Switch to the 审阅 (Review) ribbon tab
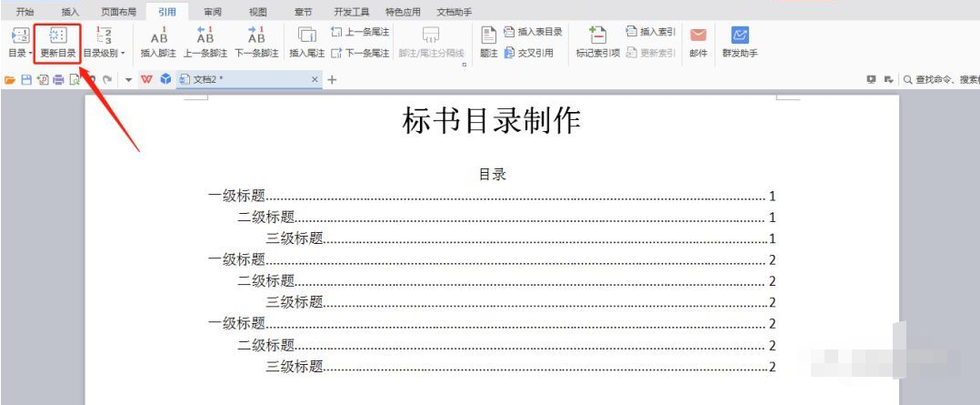 pos(212,12)
